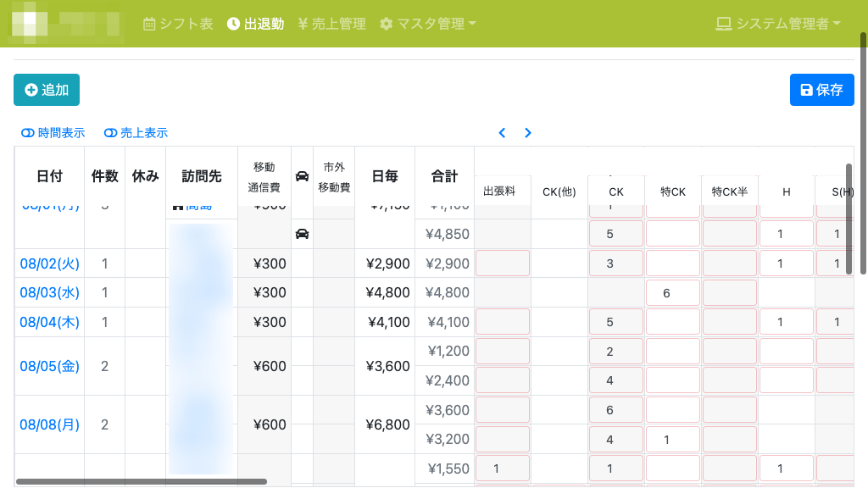Click the next month right chevron
The width and height of the screenshot is (868, 488).
coord(528,133)
